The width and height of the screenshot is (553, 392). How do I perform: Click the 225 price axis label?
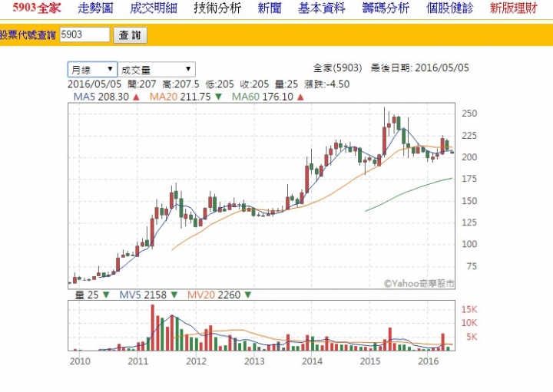click(x=469, y=136)
